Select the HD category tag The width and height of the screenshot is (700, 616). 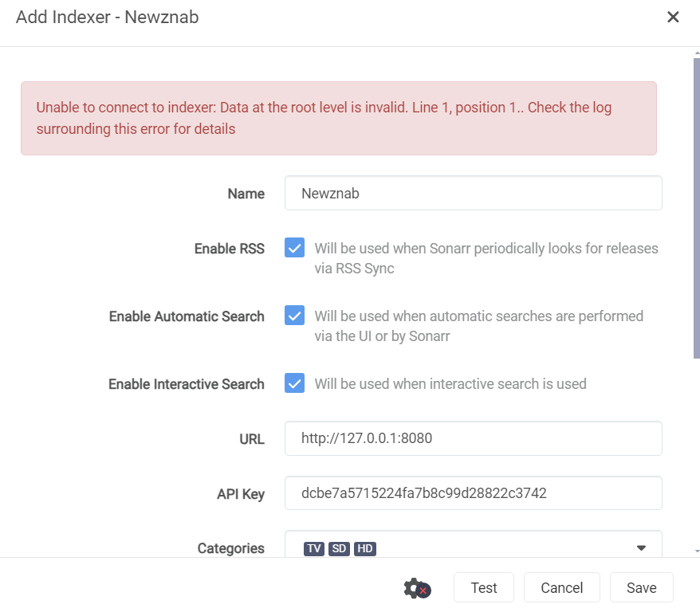tap(364, 548)
